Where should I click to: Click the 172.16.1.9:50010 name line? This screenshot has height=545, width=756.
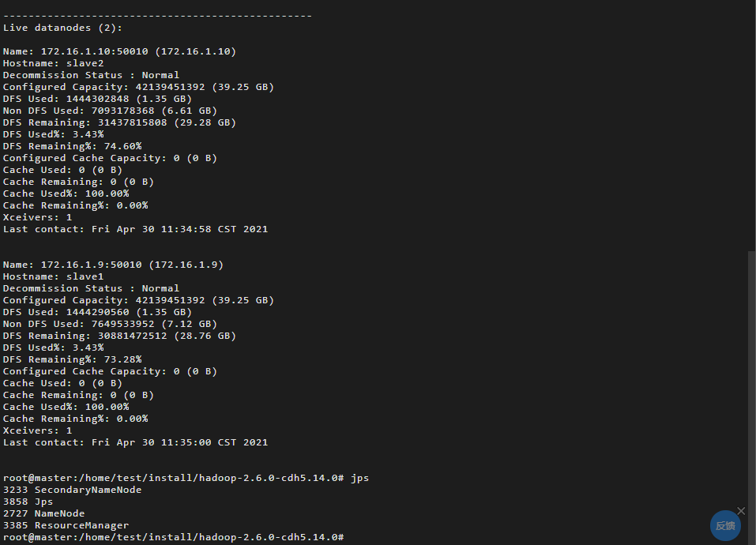click(113, 265)
